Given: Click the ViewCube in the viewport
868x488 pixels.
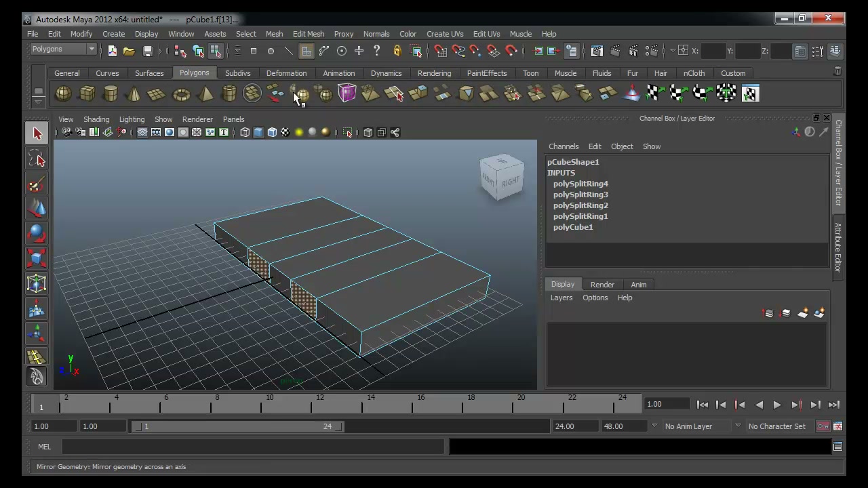Looking at the screenshot, I should [502, 178].
